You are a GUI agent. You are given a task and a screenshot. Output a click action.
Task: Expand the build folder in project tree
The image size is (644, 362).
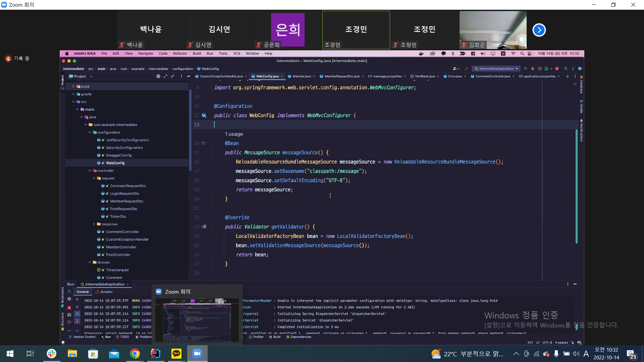[73, 86]
